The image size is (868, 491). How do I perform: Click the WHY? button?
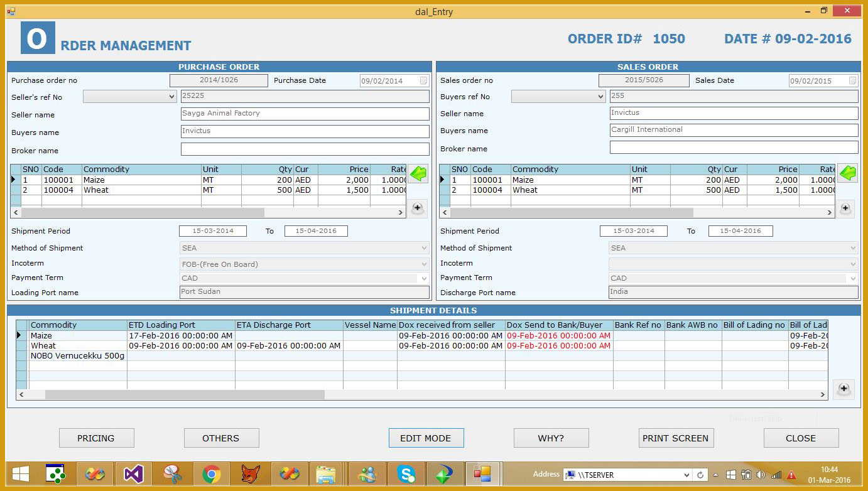[551, 438]
